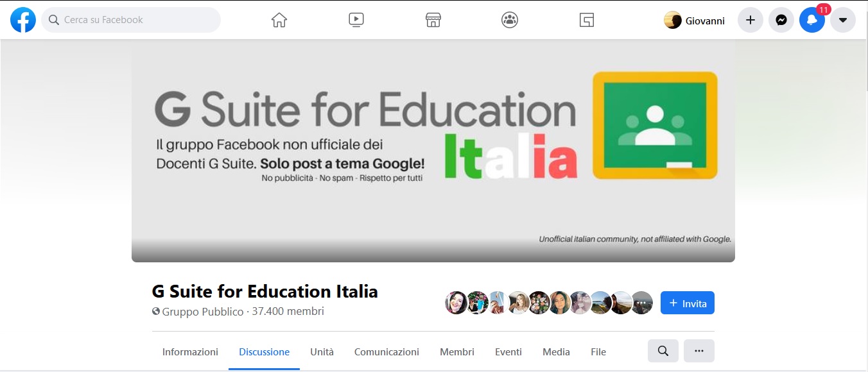Open the account settings arrow dropdown

842,19
